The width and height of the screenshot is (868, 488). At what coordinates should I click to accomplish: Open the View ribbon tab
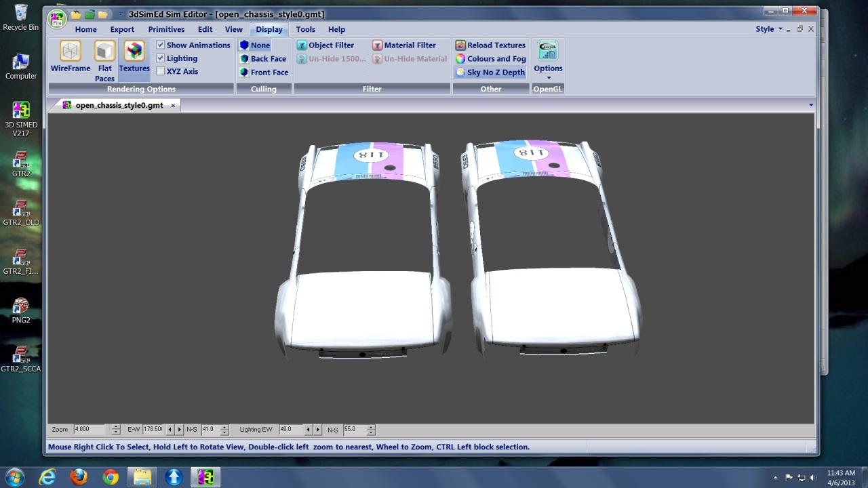click(x=233, y=29)
